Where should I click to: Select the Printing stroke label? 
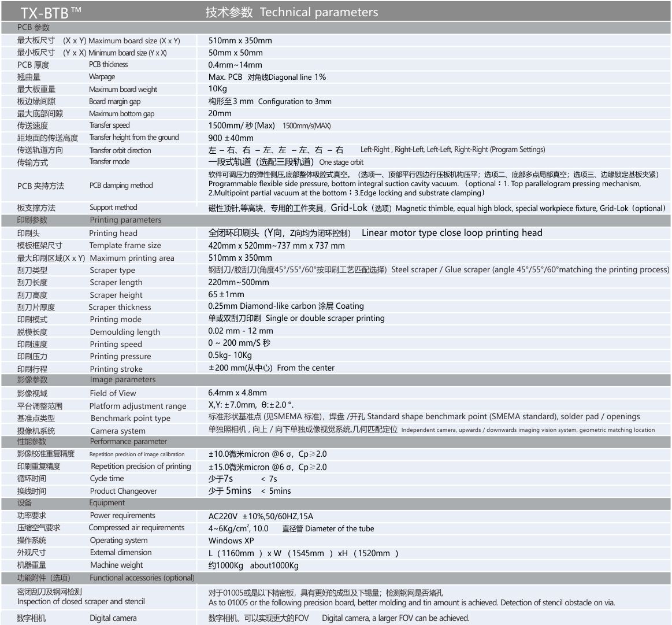click(x=116, y=369)
